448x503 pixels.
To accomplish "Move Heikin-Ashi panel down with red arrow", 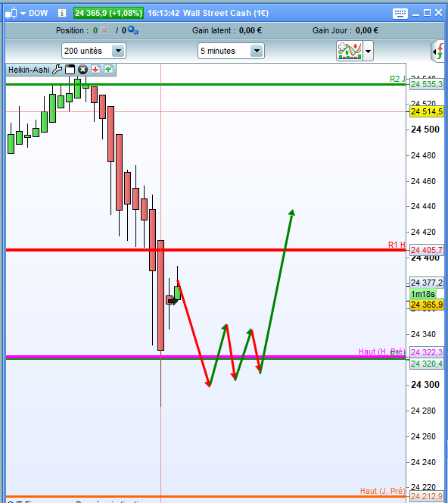I will 95,69.
